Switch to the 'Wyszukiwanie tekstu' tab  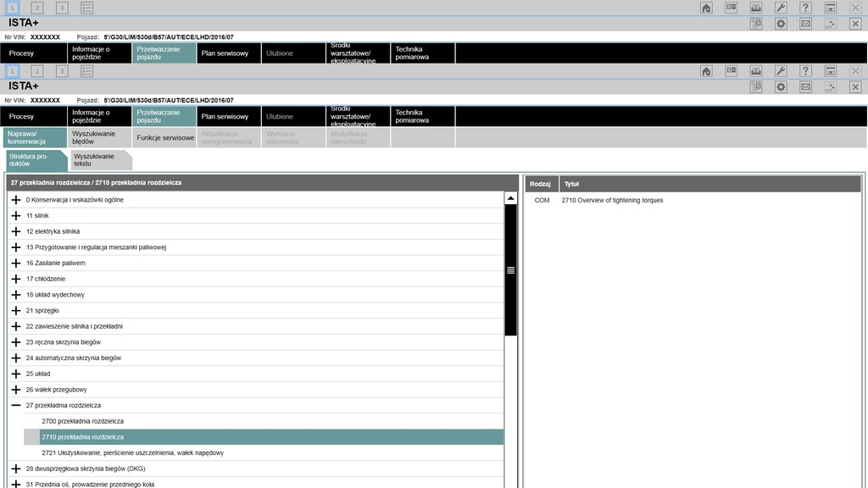(97, 160)
